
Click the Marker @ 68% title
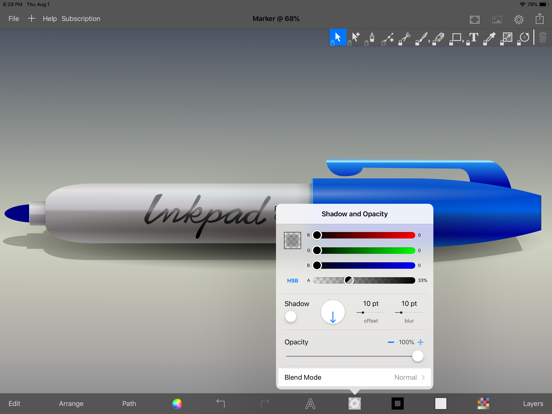276,19
